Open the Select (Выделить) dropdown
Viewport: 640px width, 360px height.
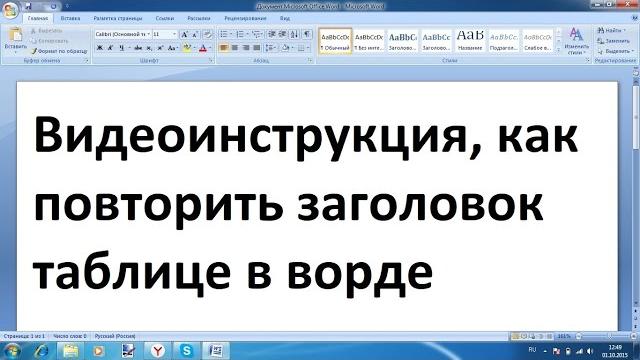pos(615,51)
